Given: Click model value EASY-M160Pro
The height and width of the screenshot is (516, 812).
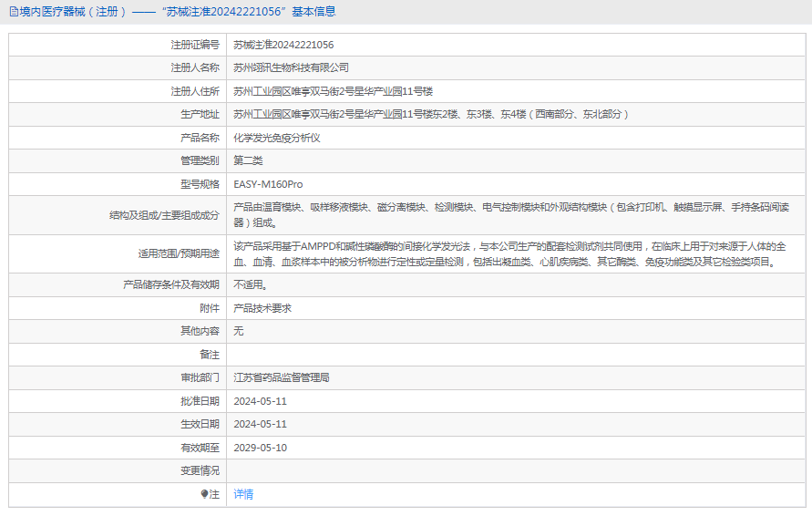Looking at the screenshot, I should (268, 184).
